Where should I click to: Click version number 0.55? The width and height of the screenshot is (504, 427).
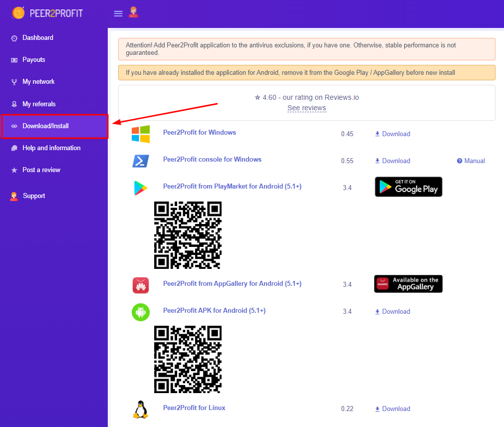point(347,161)
